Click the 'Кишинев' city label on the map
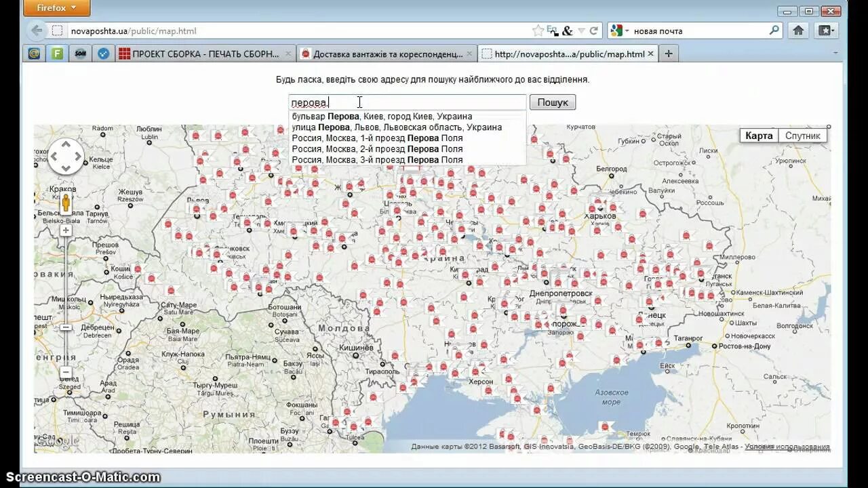This screenshot has height=488, width=868. point(357,348)
